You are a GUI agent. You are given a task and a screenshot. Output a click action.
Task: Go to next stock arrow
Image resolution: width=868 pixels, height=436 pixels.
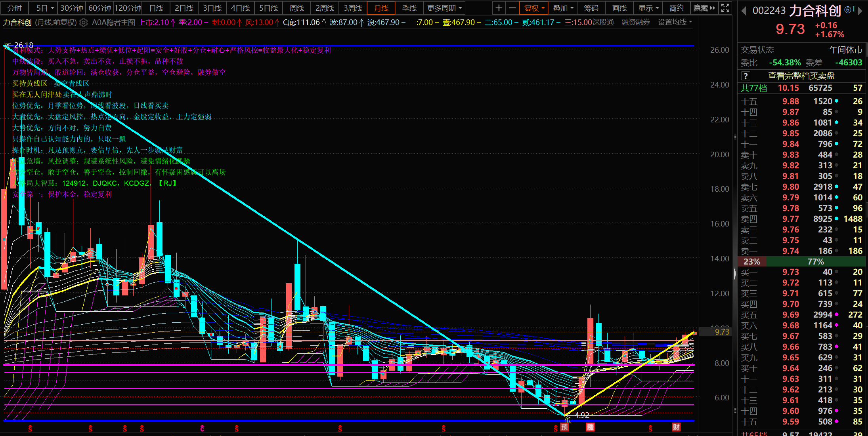pos(860,11)
